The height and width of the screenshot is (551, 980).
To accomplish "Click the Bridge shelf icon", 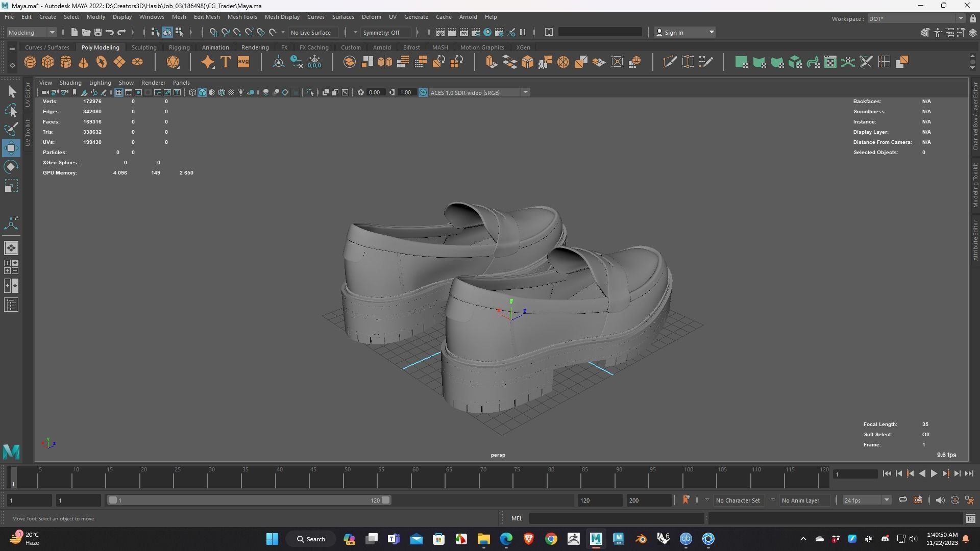I will 509,62.
